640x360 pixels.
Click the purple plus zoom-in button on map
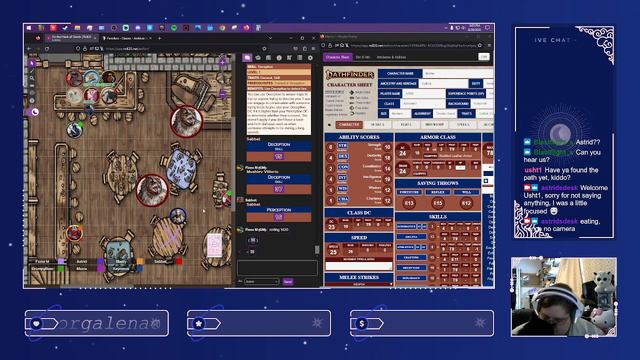point(223,62)
